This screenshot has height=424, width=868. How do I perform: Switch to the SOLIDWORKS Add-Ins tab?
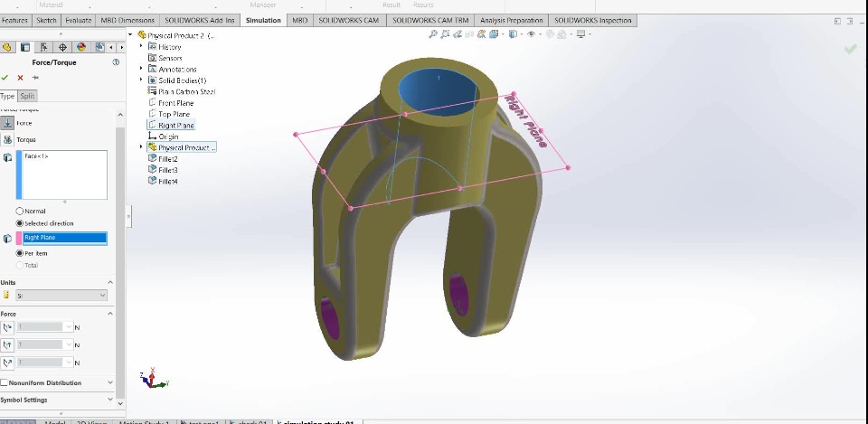[201, 21]
